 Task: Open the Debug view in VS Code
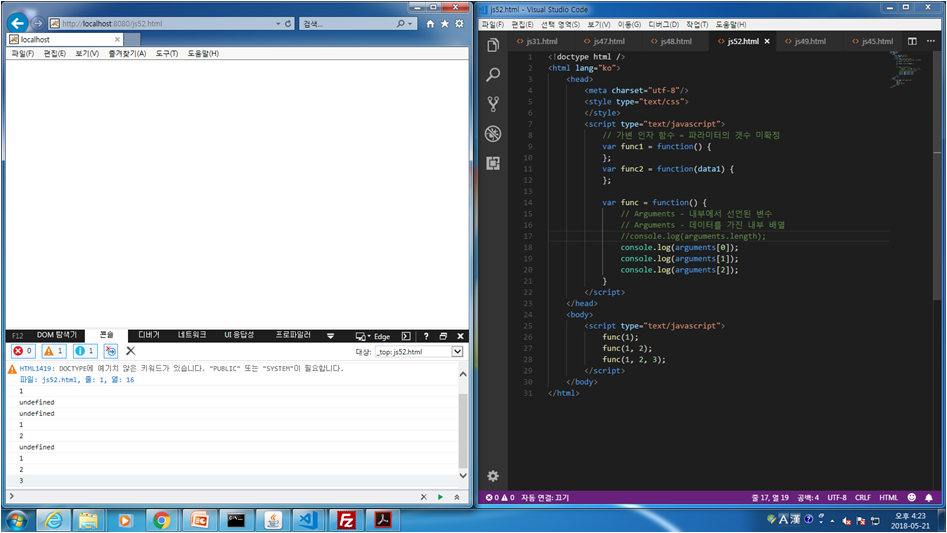pyautogui.click(x=493, y=133)
